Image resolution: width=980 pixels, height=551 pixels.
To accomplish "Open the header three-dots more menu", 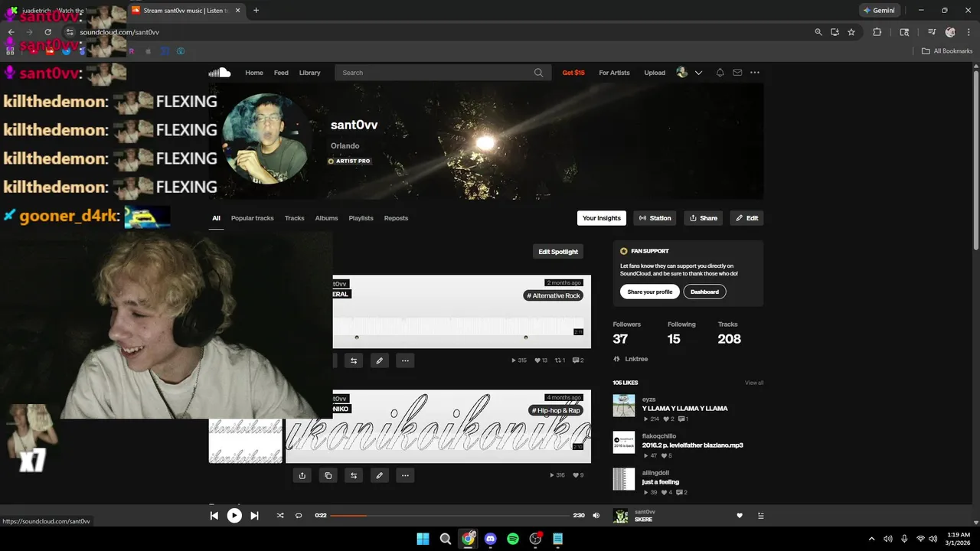I will tap(755, 73).
